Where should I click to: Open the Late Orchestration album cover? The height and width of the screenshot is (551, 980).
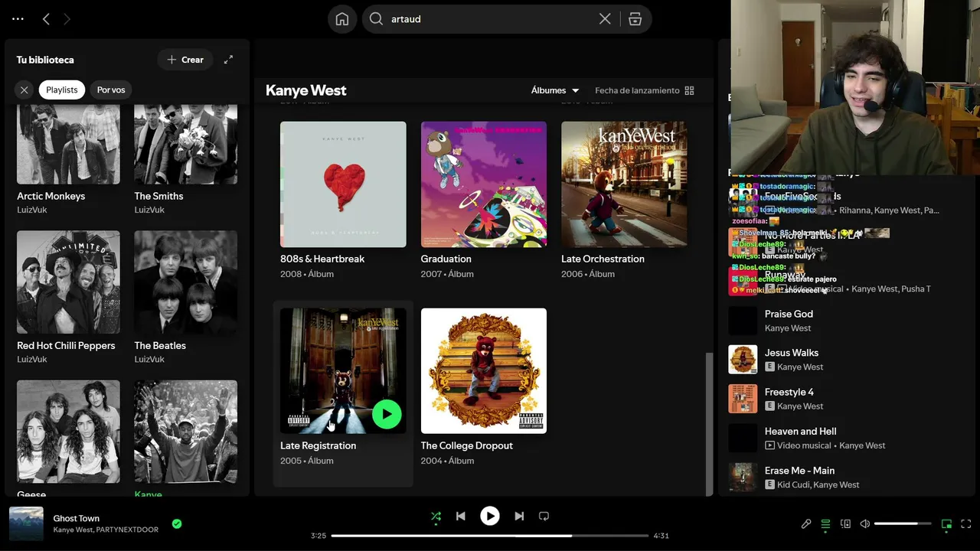[624, 184]
